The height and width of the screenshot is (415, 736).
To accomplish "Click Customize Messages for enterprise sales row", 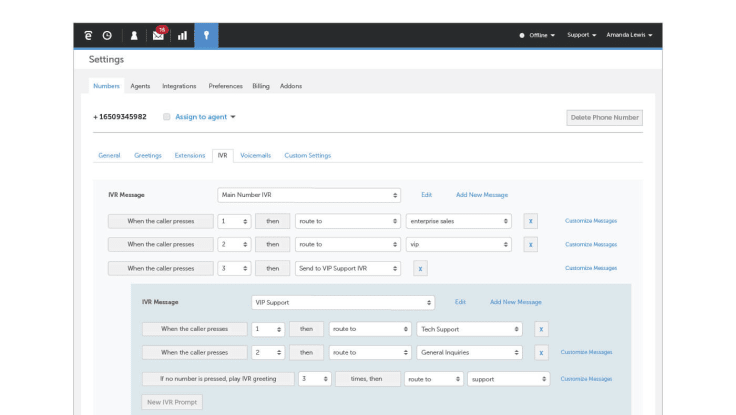I will click(x=591, y=221).
